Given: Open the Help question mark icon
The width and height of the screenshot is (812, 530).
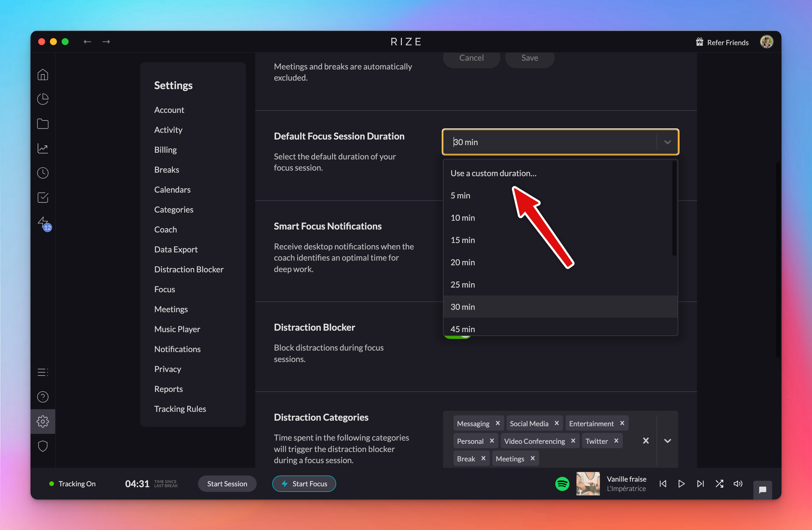Looking at the screenshot, I should pyautogui.click(x=43, y=397).
